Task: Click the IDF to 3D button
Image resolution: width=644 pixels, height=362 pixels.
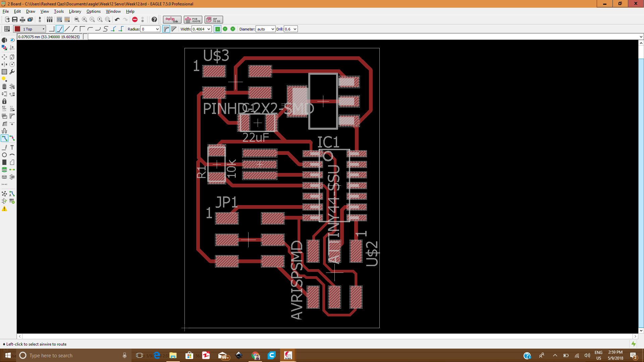Action: tap(214, 20)
